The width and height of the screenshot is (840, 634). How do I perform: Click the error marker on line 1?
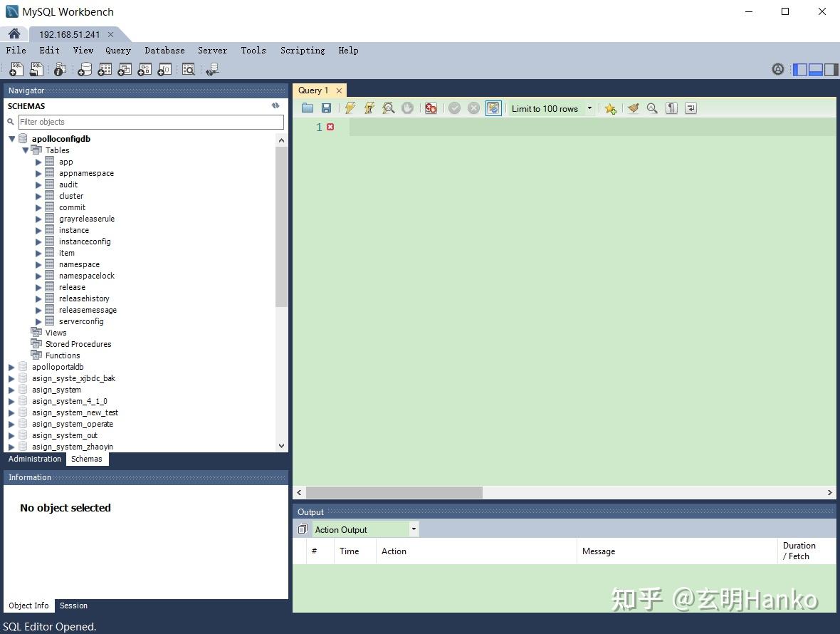point(330,127)
